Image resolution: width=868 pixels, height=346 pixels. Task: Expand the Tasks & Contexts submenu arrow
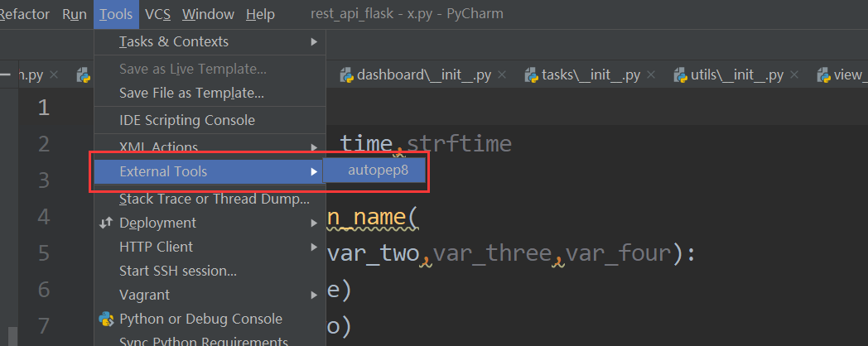click(314, 41)
